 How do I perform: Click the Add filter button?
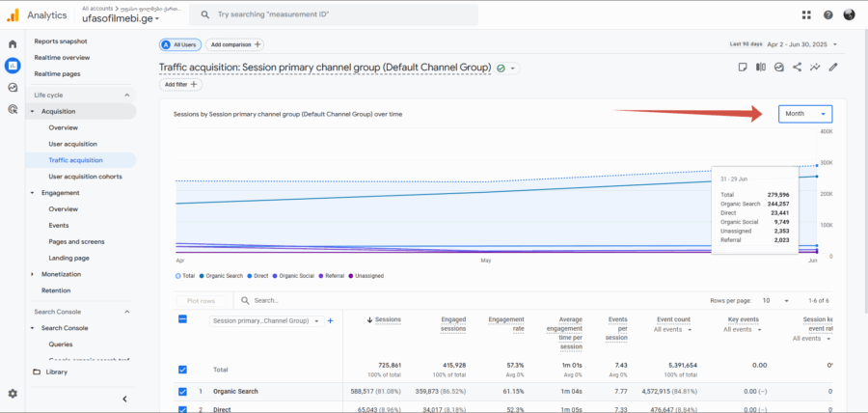pos(180,85)
